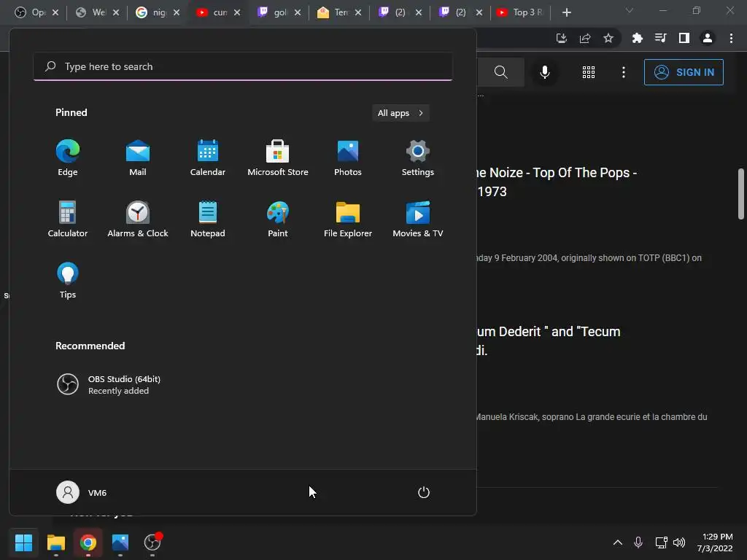Toggle Chrome side panel
This screenshot has height=560, width=747.
click(x=684, y=38)
